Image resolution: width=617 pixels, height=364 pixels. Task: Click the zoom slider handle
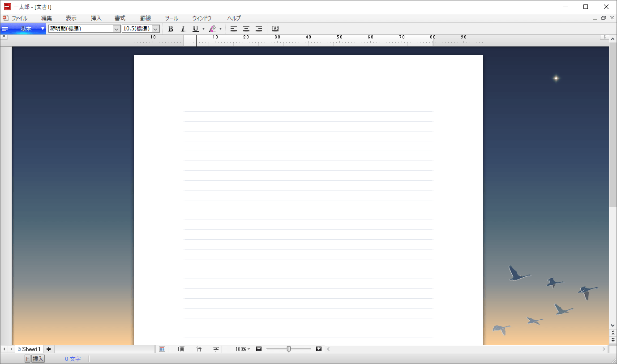289,349
